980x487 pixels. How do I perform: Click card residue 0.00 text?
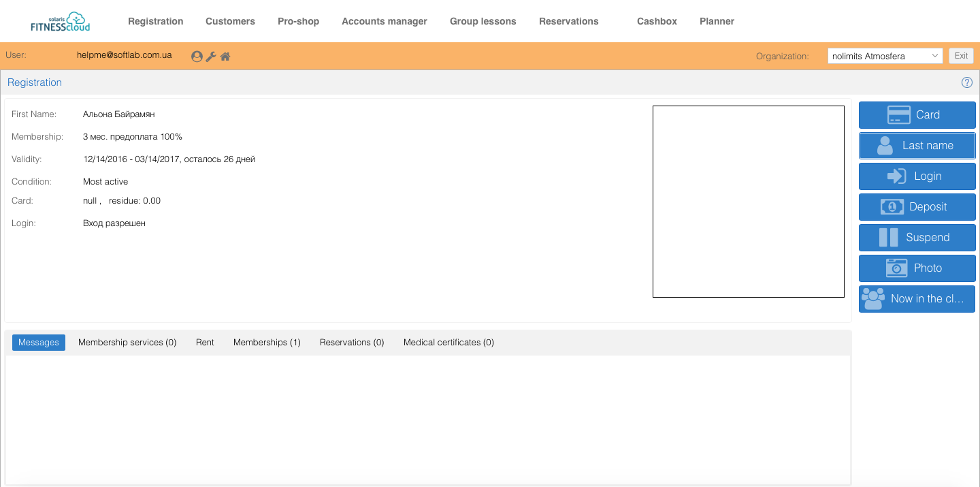click(x=135, y=201)
